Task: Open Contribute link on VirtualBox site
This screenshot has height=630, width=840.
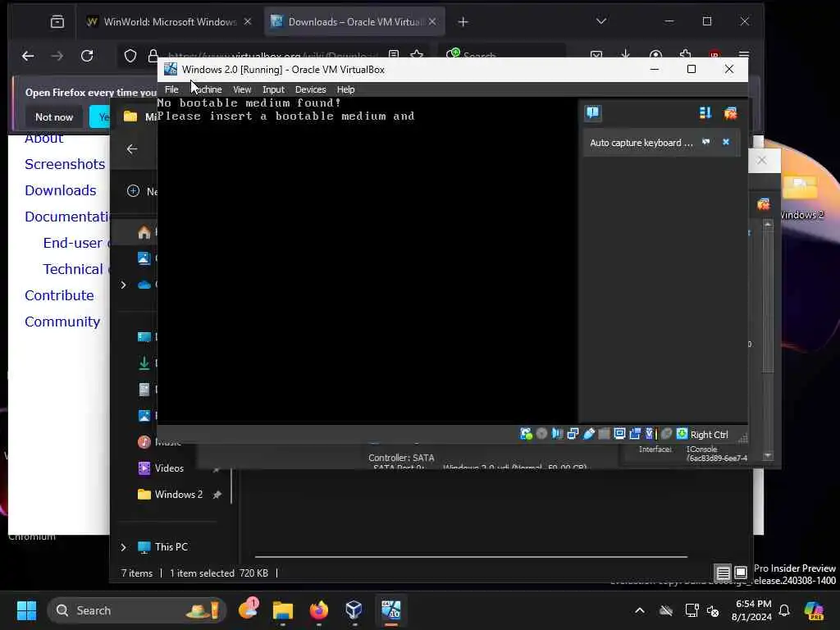Action: click(x=59, y=295)
